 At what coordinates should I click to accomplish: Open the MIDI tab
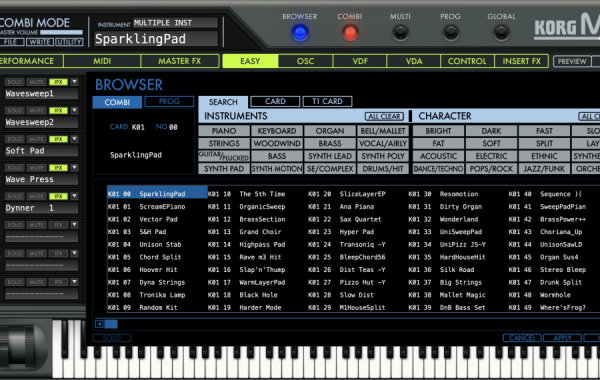[x=102, y=61]
